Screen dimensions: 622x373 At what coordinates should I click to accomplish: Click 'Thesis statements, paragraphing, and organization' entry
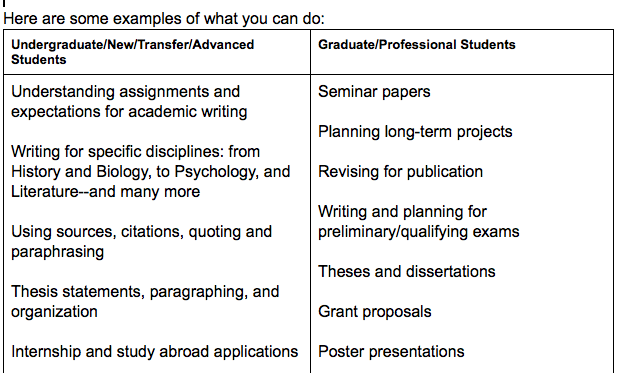[145, 302]
